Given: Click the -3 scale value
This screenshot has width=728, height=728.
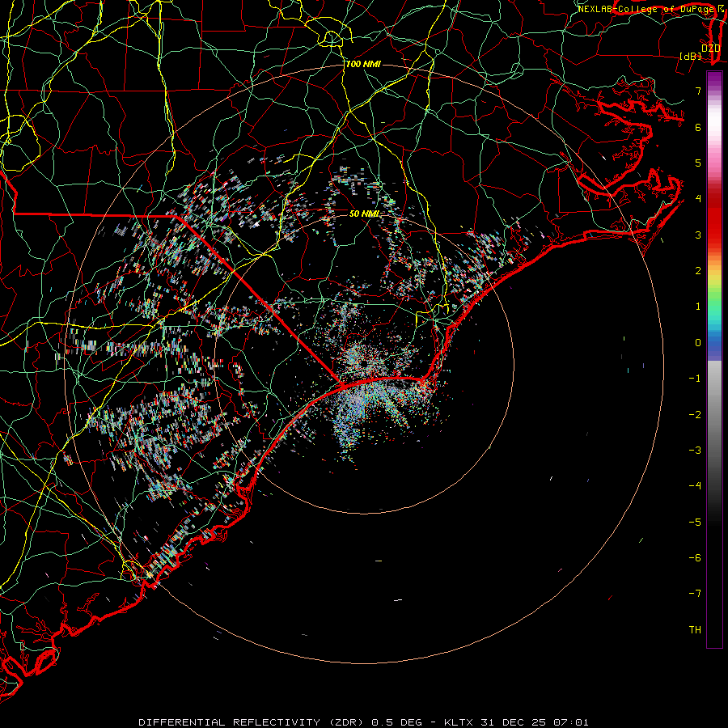Looking at the screenshot, I should tap(695, 451).
